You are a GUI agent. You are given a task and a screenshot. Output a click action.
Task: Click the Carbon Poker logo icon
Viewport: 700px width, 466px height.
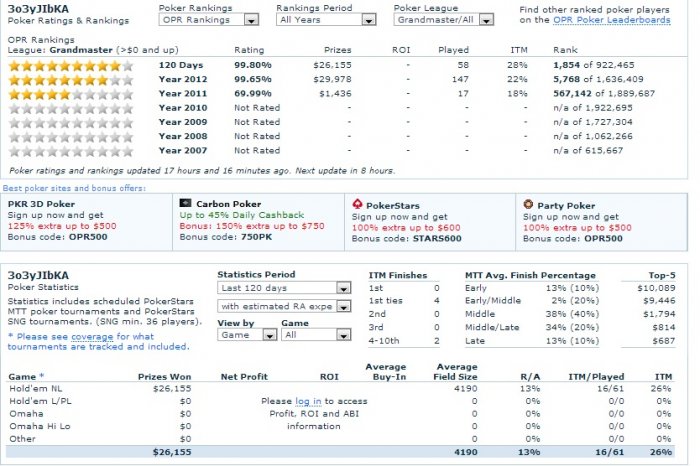[185, 204]
